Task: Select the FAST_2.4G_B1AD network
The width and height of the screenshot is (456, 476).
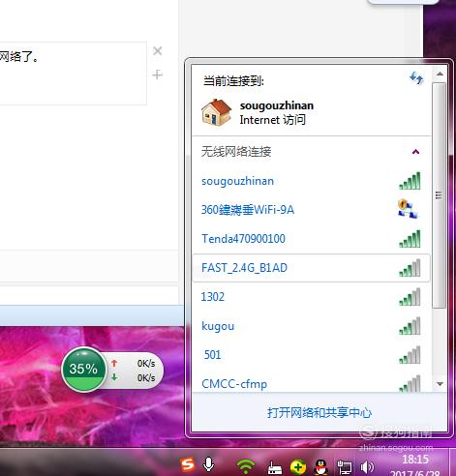Action: tap(311, 268)
